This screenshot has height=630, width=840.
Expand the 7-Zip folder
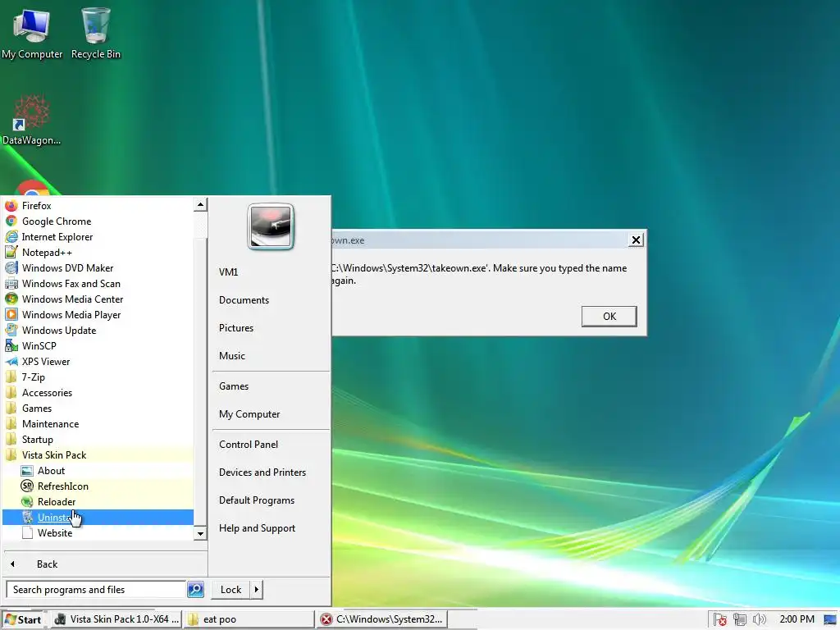click(x=98, y=377)
